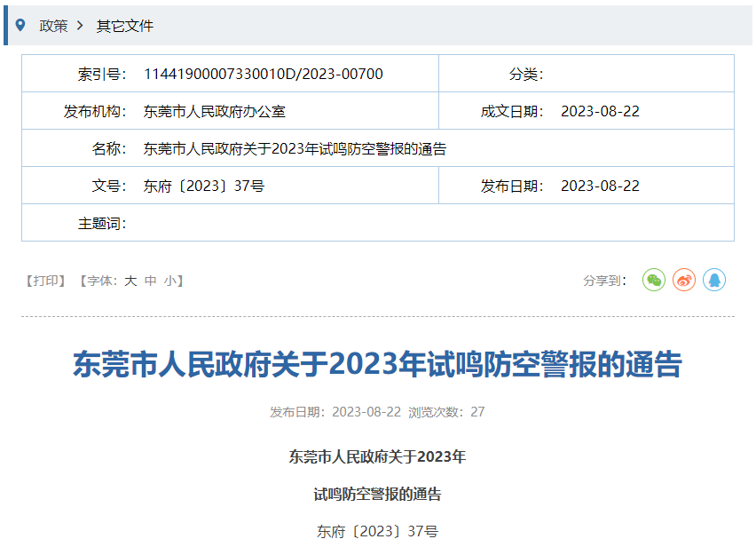
Task: Click the 索引号 label
Action: pyautogui.click(x=102, y=74)
